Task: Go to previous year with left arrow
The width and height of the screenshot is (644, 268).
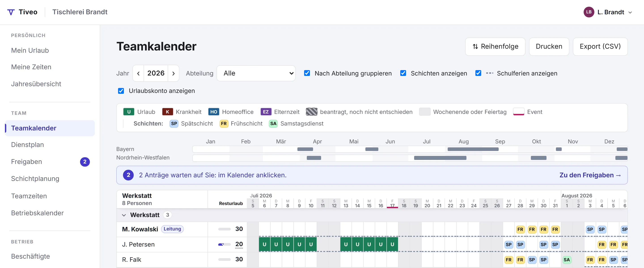Action: (x=138, y=73)
